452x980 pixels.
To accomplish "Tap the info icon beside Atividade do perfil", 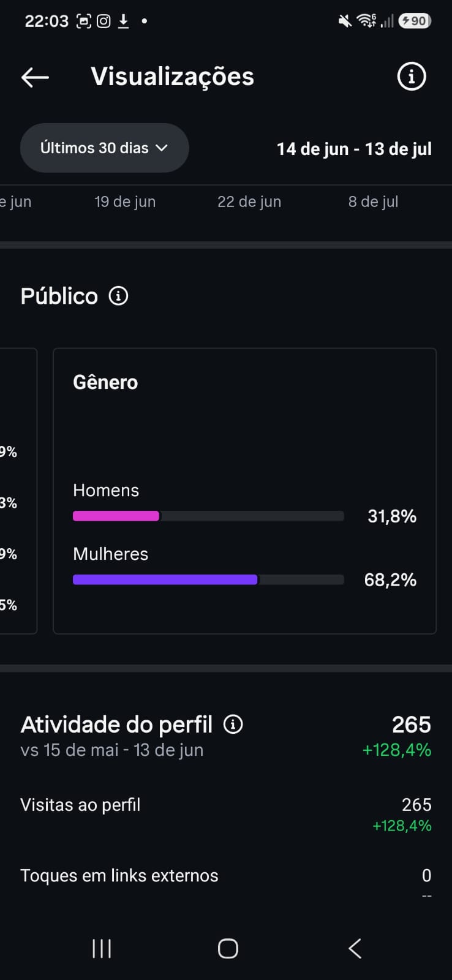I will [x=233, y=724].
